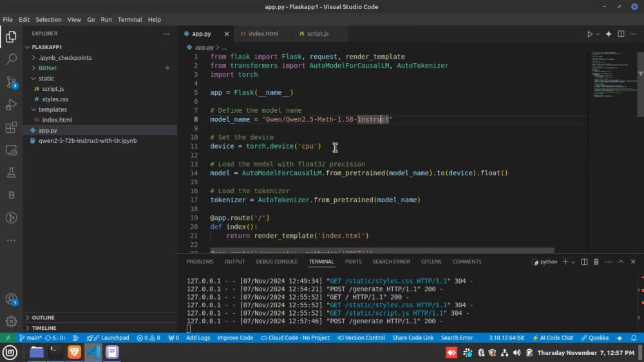Expand the OUTLINE section
The width and height of the screenshot is (644, 362).
(x=43, y=318)
